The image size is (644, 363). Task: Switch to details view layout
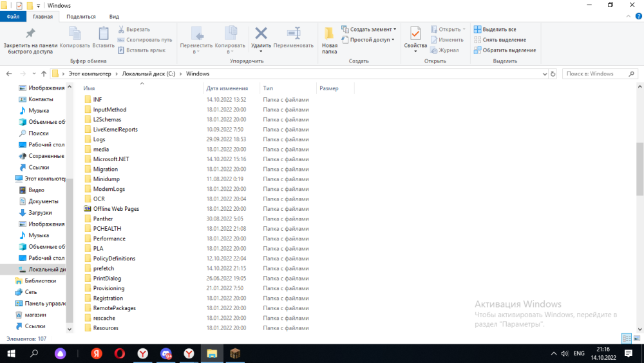(627, 338)
